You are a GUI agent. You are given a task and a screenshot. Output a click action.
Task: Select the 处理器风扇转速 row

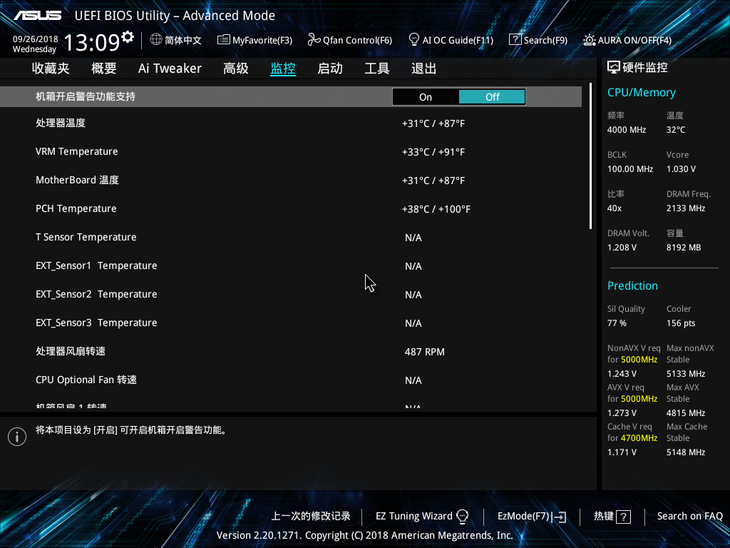[291, 352]
